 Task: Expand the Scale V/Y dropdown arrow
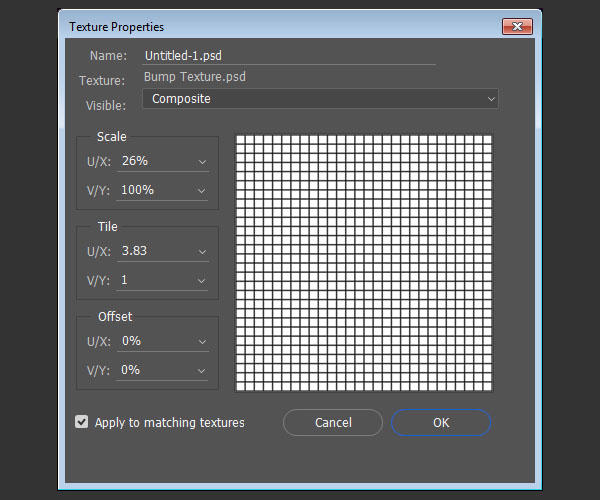coord(201,191)
